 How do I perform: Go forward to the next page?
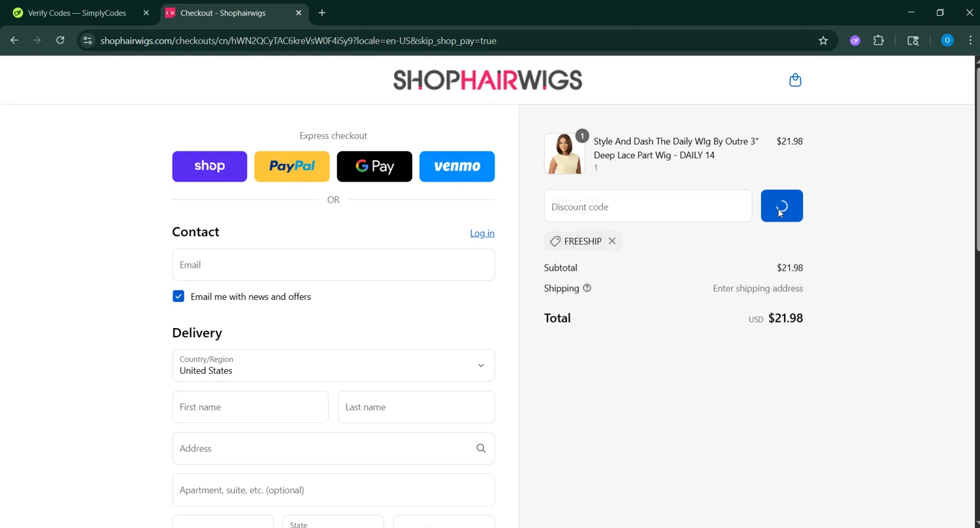tap(37, 41)
